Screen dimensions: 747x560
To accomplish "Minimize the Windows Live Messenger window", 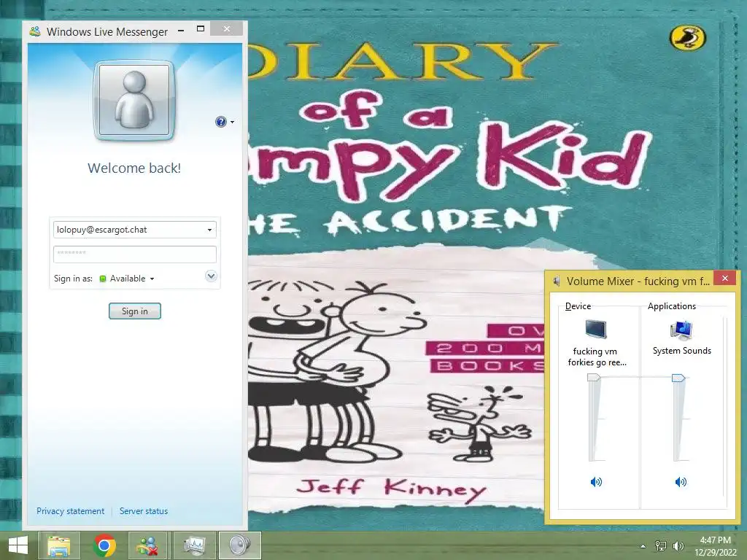I will click(181, 31).
